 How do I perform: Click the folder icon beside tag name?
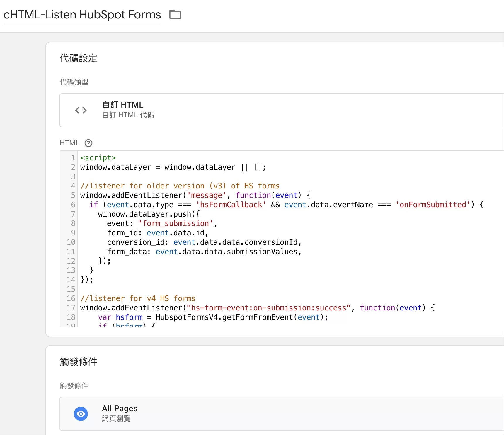coord(175,14)
